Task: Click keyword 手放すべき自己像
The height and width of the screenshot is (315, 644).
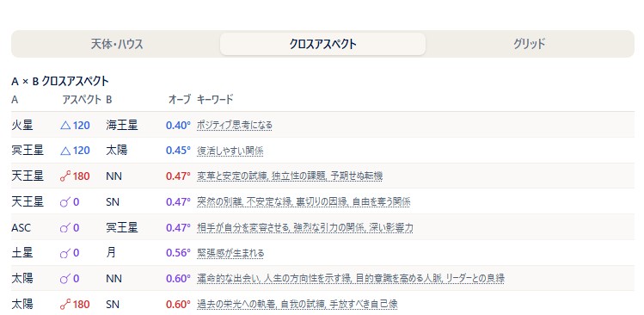Action: pyautogui.click(x=364, y=305)
